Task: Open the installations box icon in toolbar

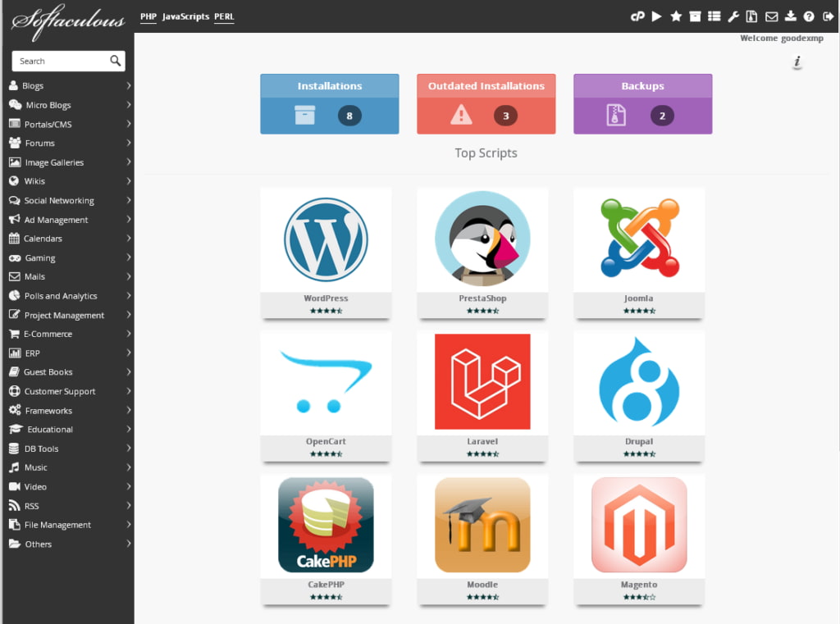Action: (x=695, y=16)
